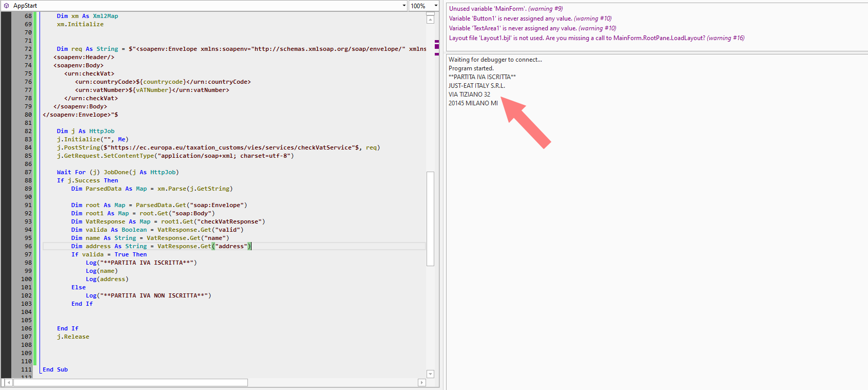Click the AppStart module icon
The image size is (868, 390).
tap(6, 6)
